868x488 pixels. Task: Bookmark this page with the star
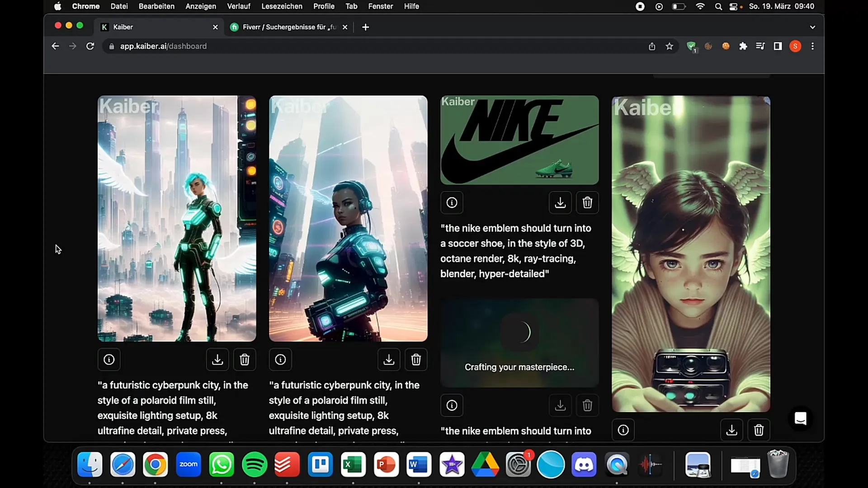click(x=670, y=46)
